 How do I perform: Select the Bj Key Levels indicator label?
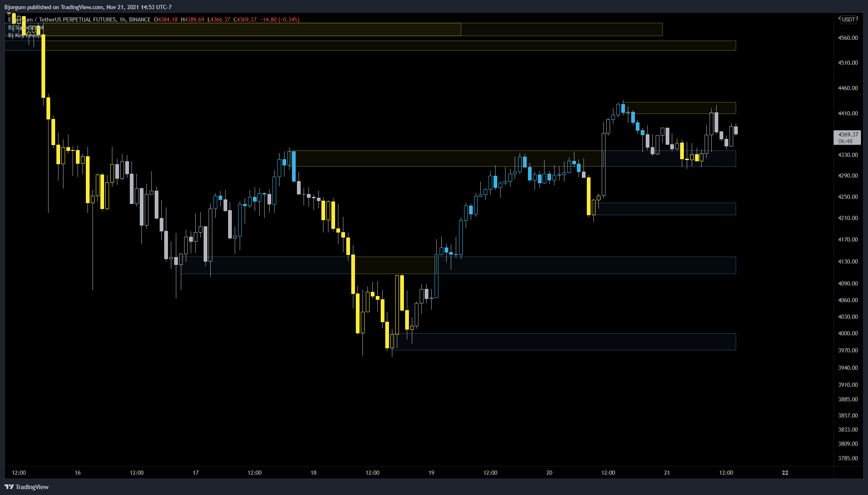[x=24, y=35]
